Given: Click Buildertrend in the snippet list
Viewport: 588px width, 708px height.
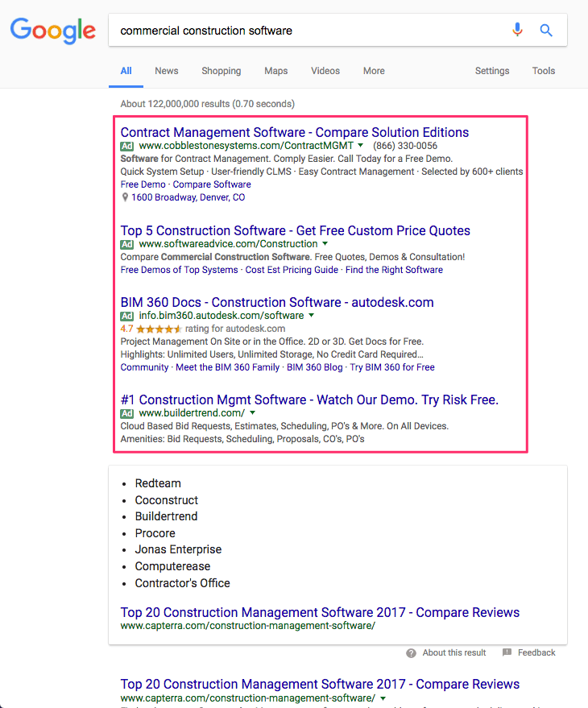Looking at the screenshot, I should coord(166,516).
